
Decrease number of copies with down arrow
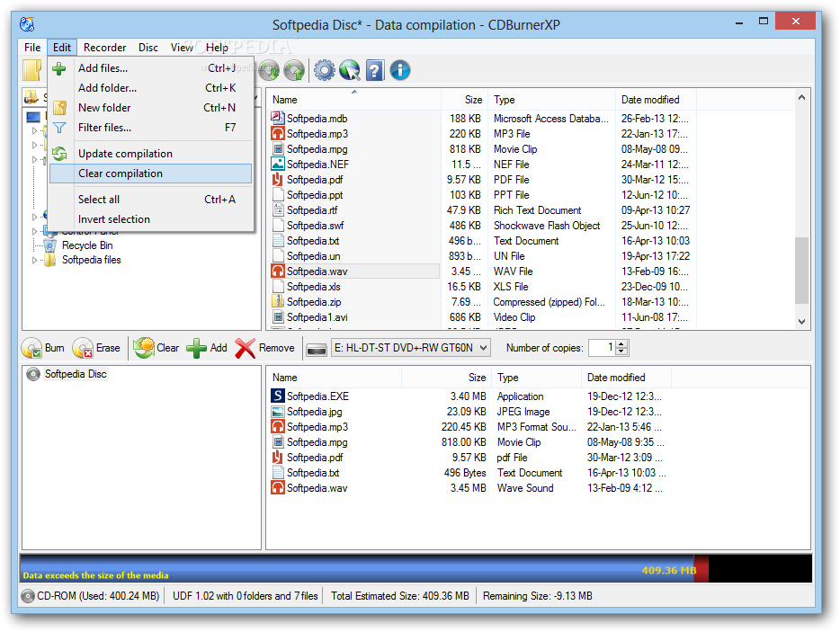(621, 352)
